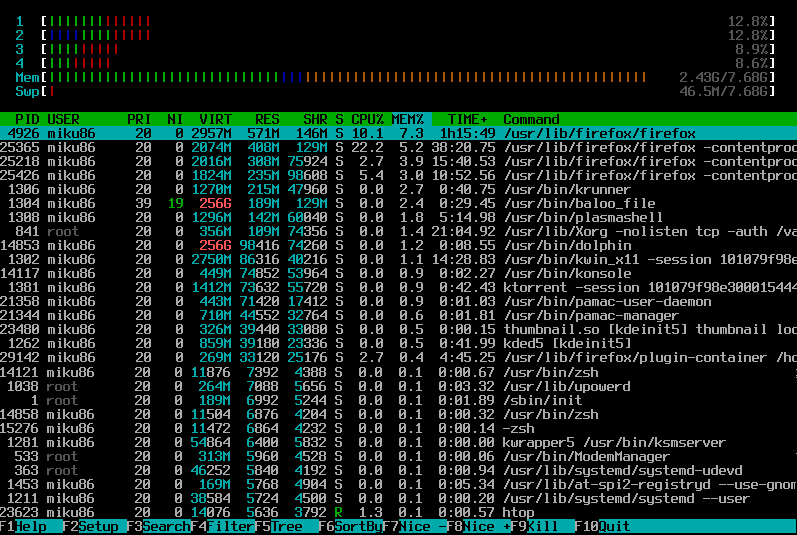797x535 pixels.
Task: Sort by the PRI column header
Action: tap(139, 119)
